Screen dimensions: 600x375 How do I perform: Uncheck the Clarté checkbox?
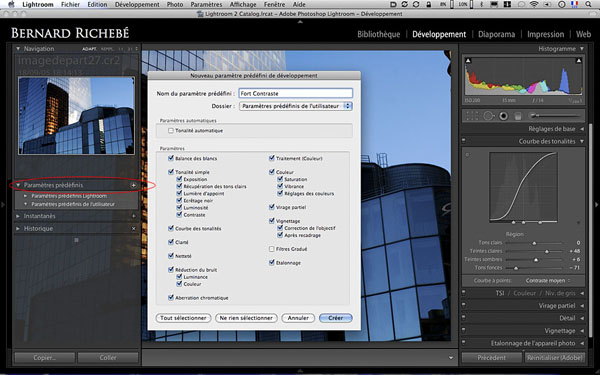tap(171, 242)
